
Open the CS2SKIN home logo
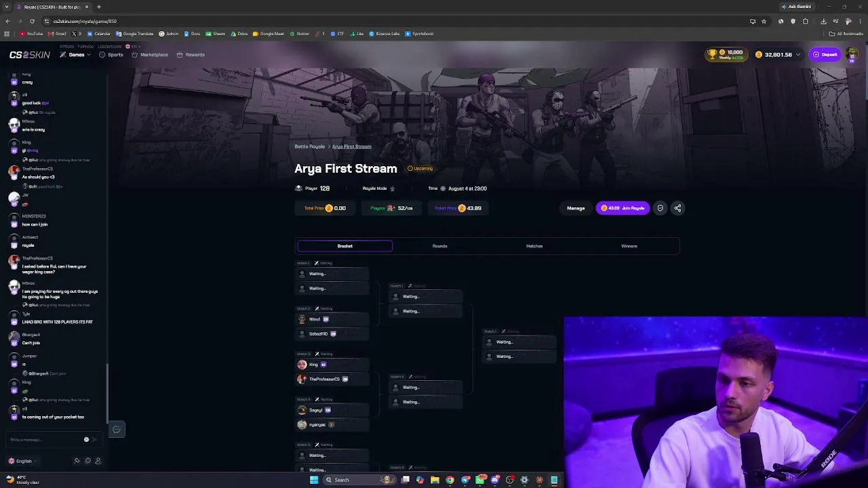pos(29,55)
